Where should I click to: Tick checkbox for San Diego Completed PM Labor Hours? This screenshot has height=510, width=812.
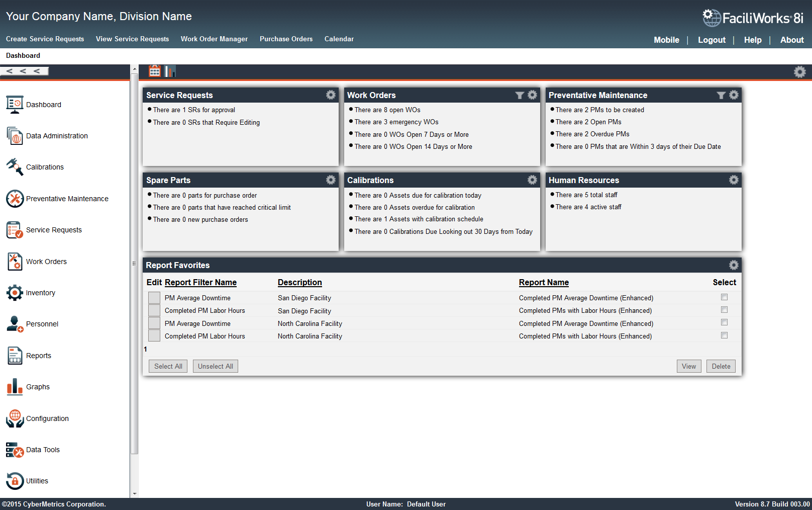click(x=724, y=310)
